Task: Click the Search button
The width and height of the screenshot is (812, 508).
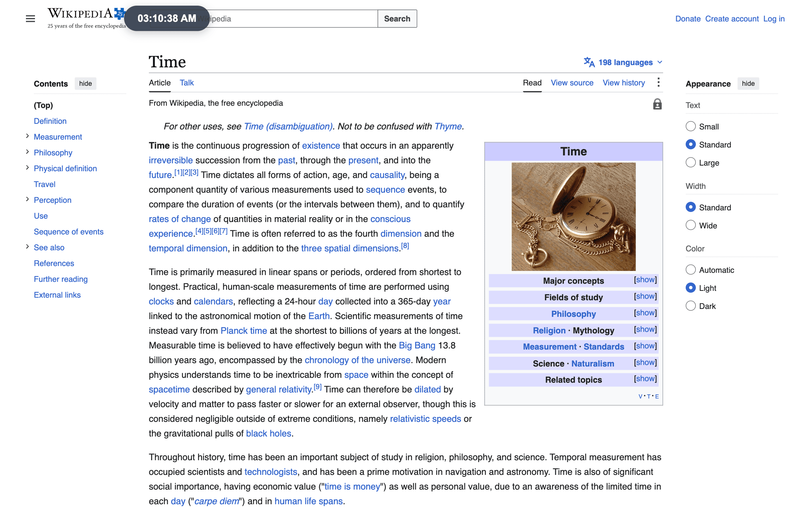Action: pos(397,18)
